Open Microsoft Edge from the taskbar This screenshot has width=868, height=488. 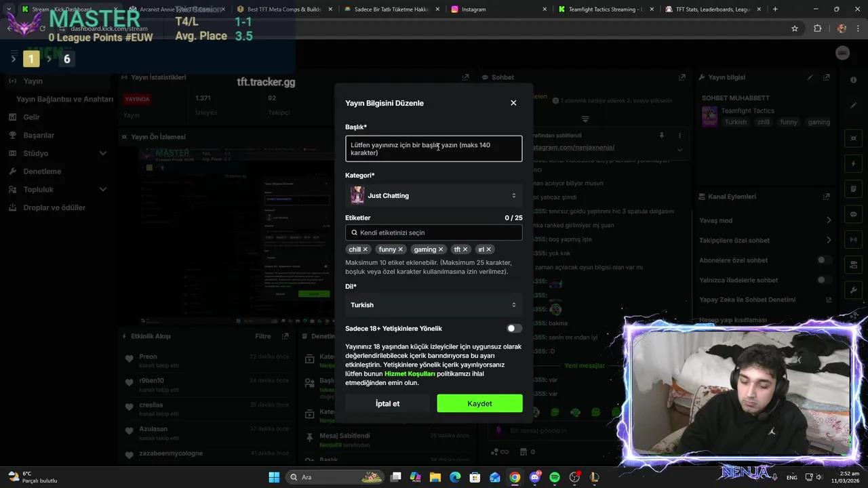click(x=455, y=477)
